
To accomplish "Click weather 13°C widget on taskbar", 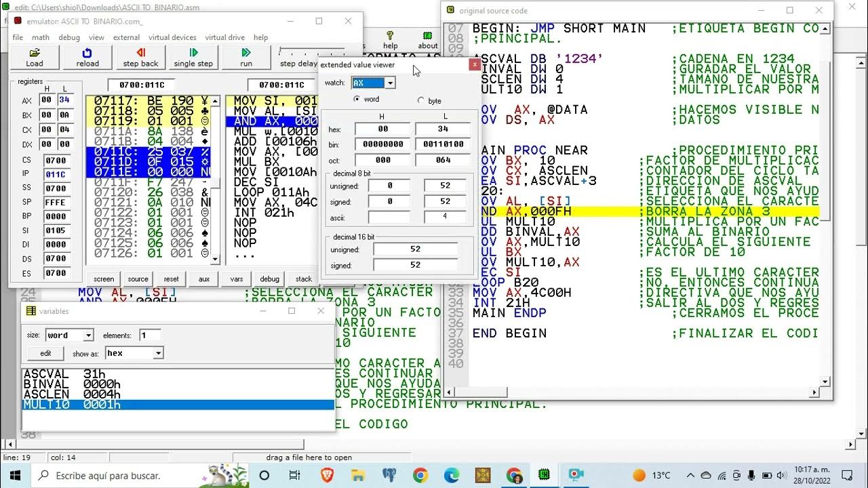I will click(652, 475).
